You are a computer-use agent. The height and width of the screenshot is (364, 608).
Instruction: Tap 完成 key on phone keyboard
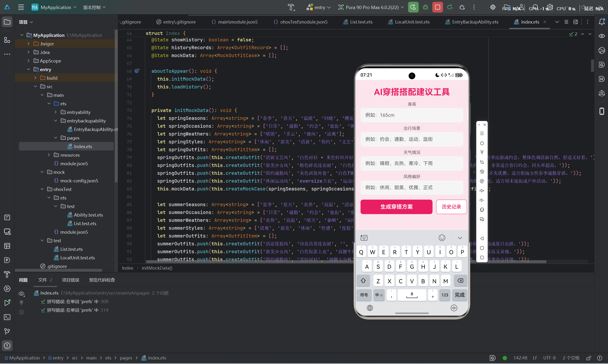[x=459, y=295]
